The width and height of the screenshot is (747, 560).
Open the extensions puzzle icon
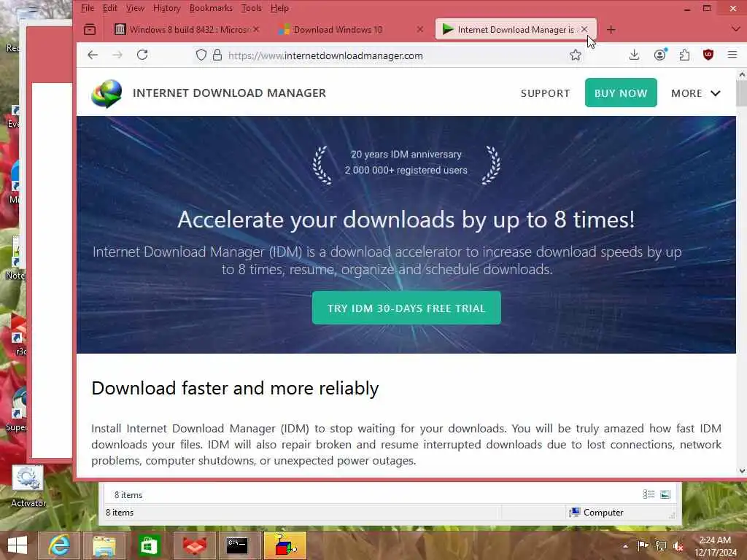[684, 55]
